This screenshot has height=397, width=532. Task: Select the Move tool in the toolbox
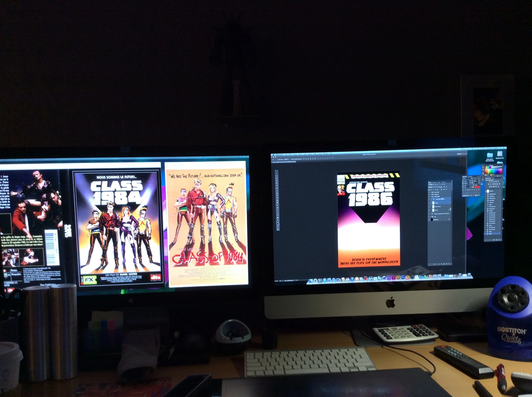point(277,174)
